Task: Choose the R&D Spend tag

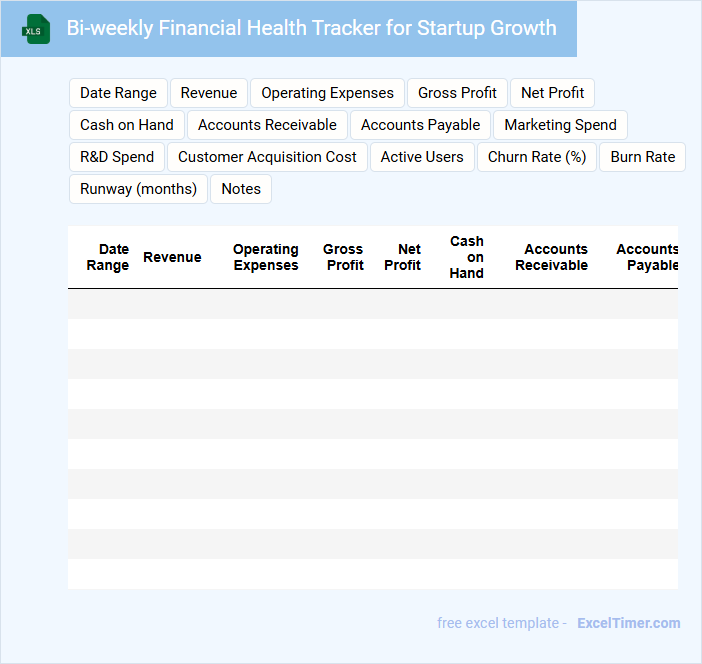Action: point(117,157)
